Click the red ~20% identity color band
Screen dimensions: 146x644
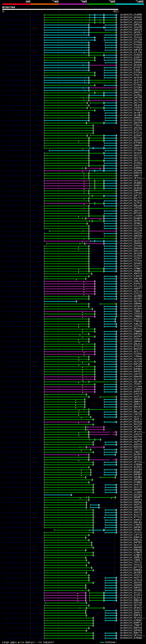pyautogui.click(x=16, y=4)
